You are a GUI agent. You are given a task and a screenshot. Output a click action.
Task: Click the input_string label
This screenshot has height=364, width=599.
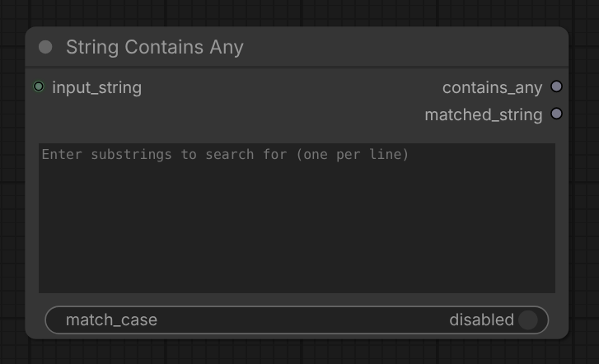[x=97, y=87]
